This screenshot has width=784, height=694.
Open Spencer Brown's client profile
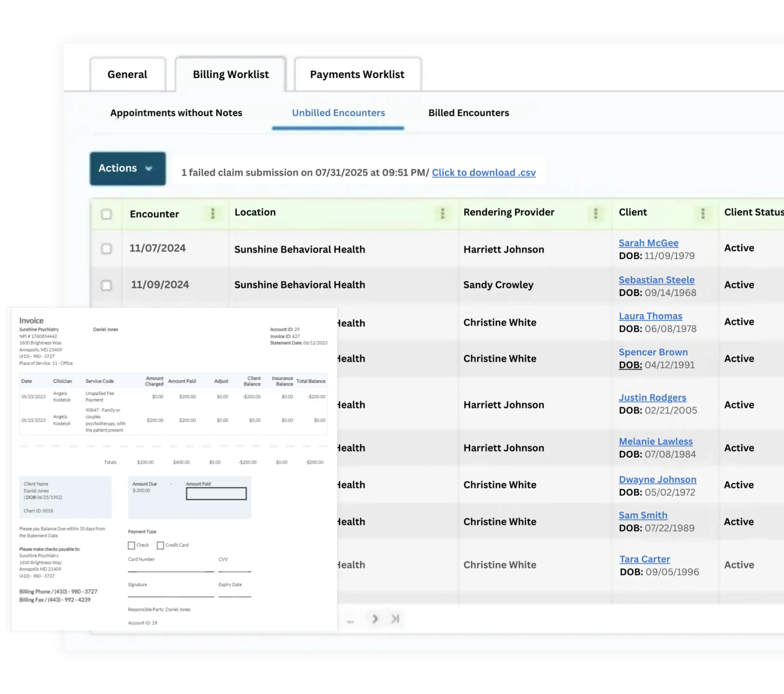coord(653,352)
